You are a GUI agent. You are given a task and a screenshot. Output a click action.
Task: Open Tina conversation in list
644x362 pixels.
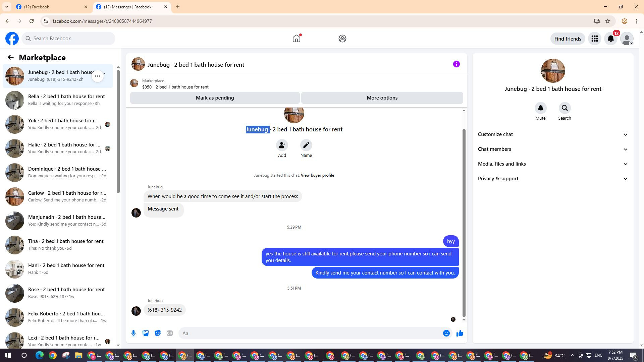pyautogui.click(x=58, y=245)
